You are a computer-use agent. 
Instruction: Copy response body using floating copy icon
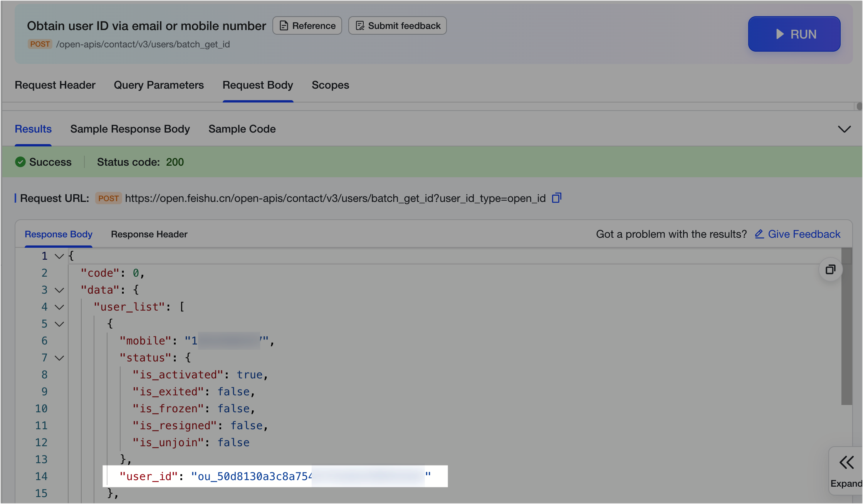pyautogui.click(x=830, y=269)
